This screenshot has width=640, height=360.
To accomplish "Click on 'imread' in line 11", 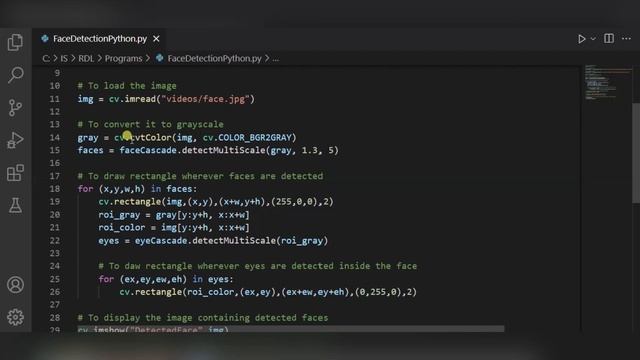I will point(140,99).
